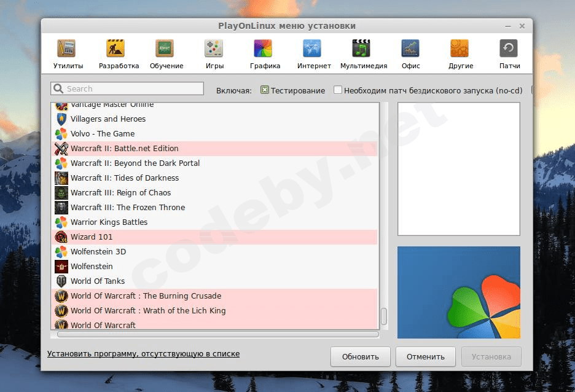575x392 pixels.
Task: Open the Разработка category icon
Action: pyautogui.click(x=115, y=49)
